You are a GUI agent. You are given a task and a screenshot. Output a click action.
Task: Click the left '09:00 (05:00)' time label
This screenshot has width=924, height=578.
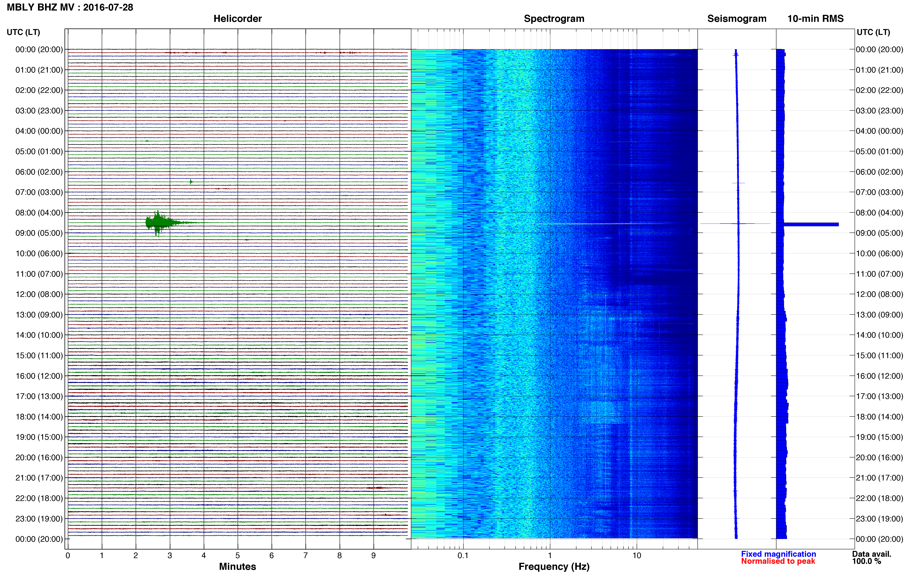pos(39,233)
